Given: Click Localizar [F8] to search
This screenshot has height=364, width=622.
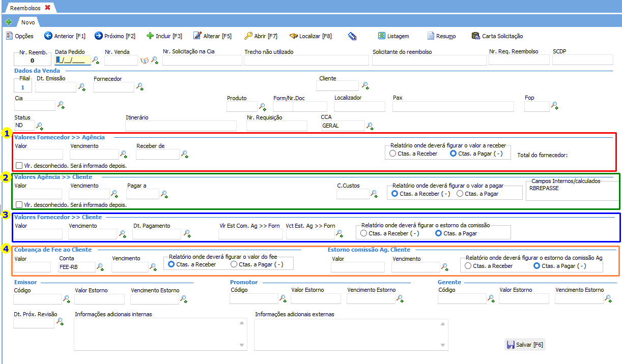Looking at the screenshot, I should [310, 36].
